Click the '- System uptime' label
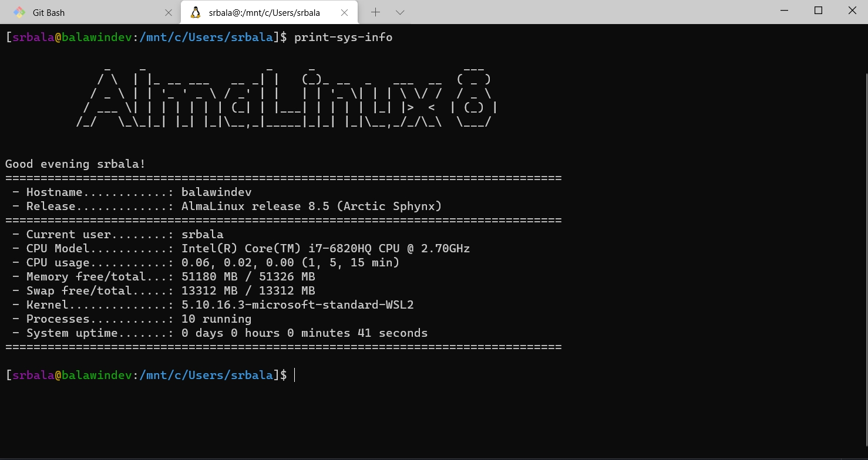 tap(65, 333)
